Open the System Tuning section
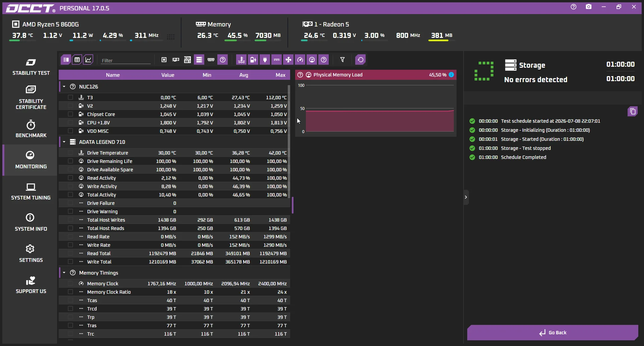 click(x=31, y=191)
